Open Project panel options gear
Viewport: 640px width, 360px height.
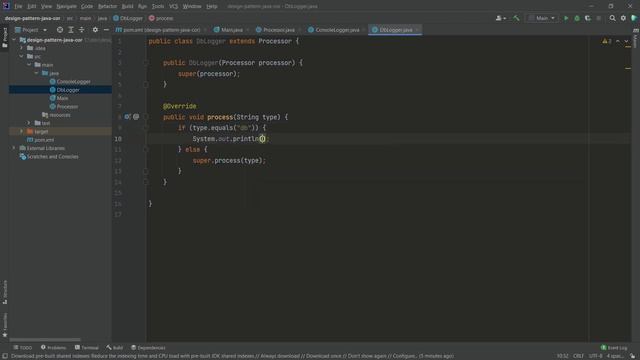[x=95, y=30]
